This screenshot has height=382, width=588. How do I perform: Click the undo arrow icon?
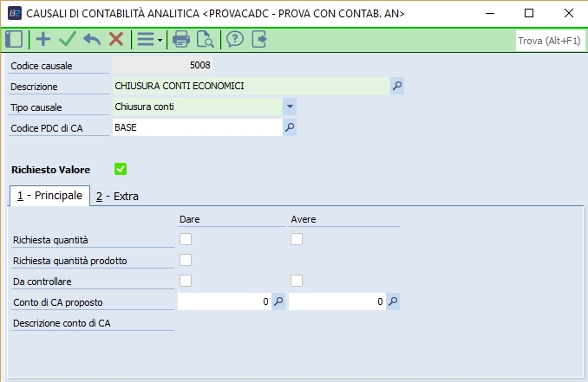[91, 39]
